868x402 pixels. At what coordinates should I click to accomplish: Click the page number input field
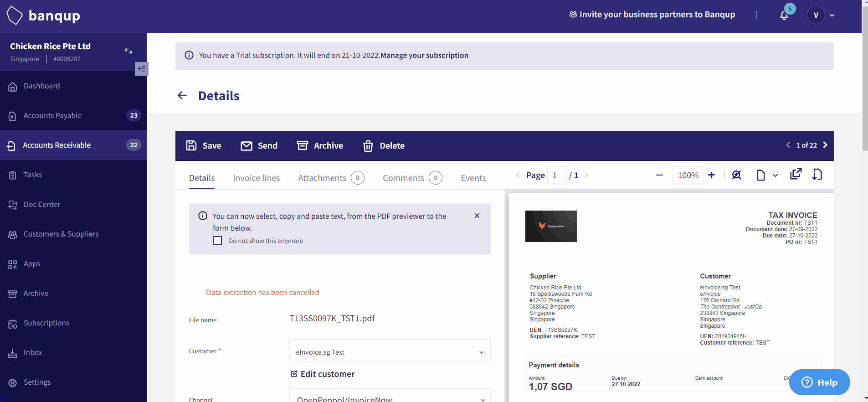pos(557,175)
